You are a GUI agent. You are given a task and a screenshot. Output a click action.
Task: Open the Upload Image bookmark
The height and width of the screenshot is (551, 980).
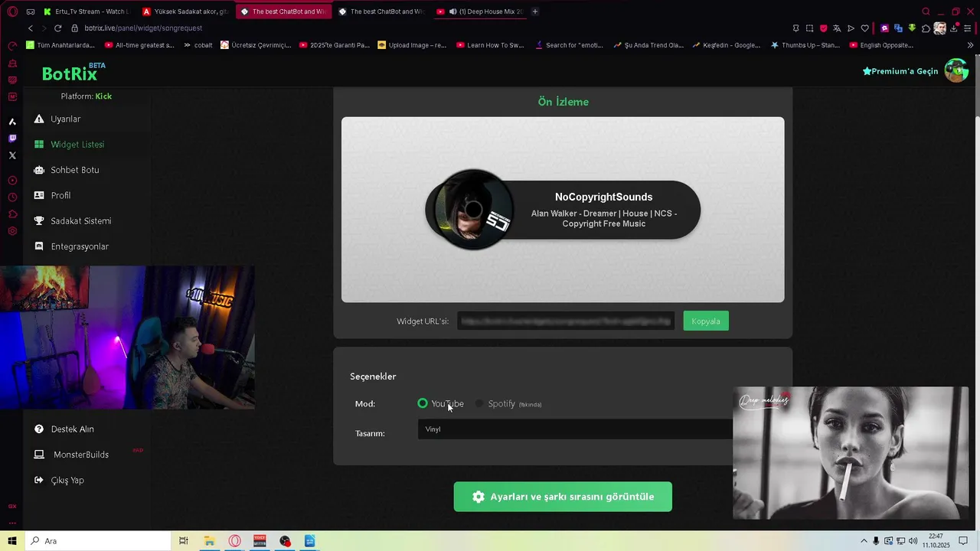(x=412, y=45)
